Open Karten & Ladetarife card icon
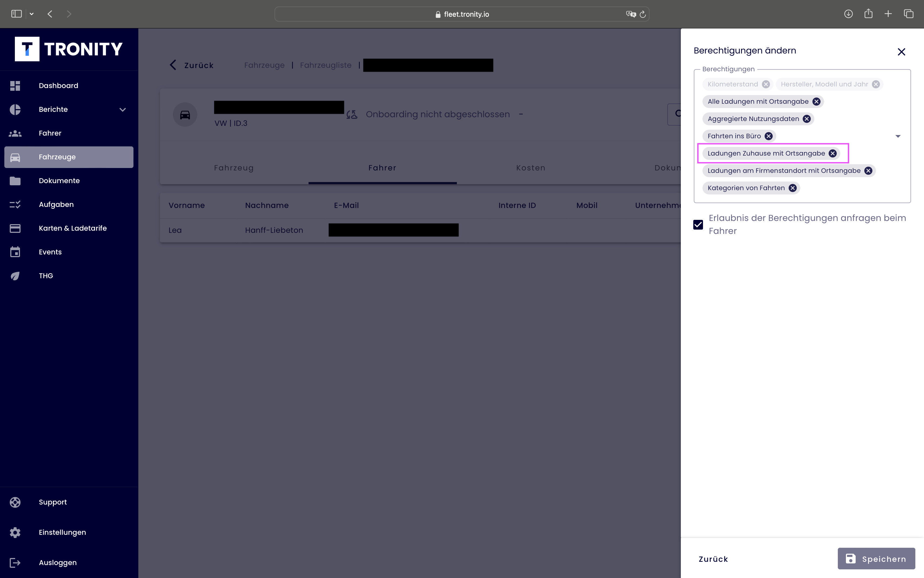The width and height of the screenshot is (924, 578). coord(15,228)
